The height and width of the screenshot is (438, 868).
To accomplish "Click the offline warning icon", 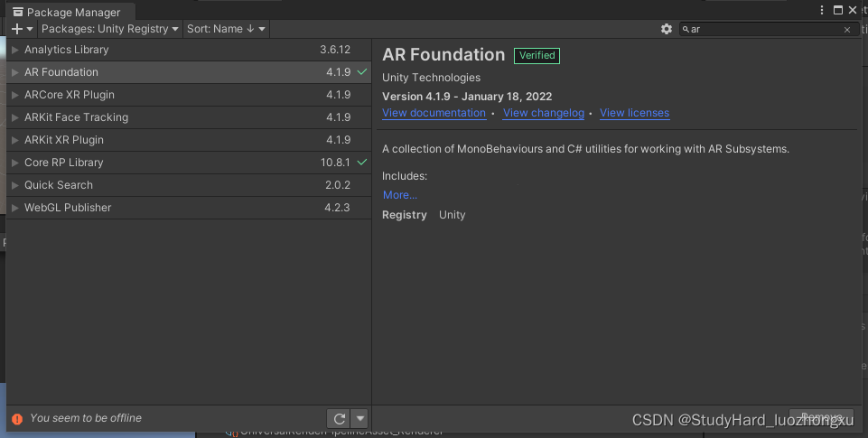I will click(x=17, y=419).
